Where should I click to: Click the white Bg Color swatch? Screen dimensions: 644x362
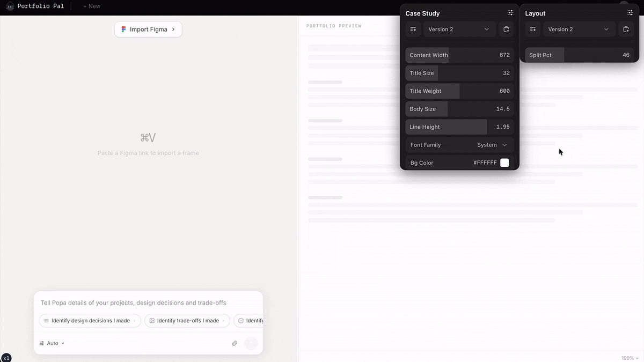[504, 162]
